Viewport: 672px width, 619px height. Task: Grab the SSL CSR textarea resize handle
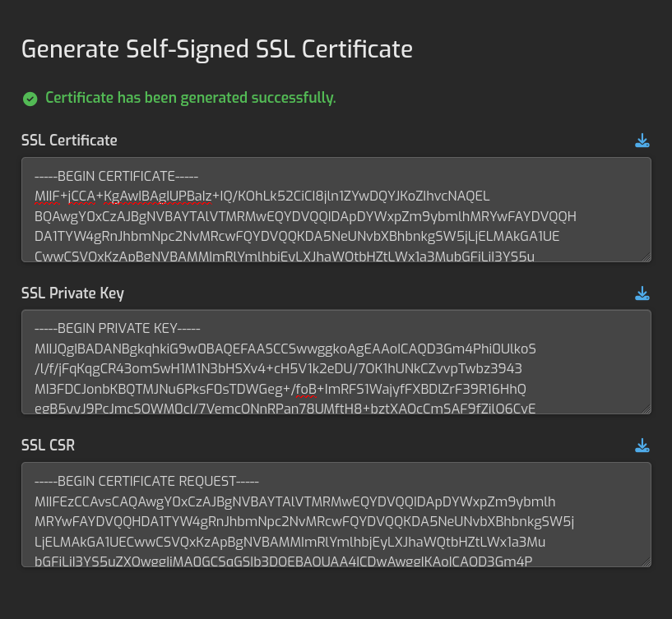click(x=647, y=561)
